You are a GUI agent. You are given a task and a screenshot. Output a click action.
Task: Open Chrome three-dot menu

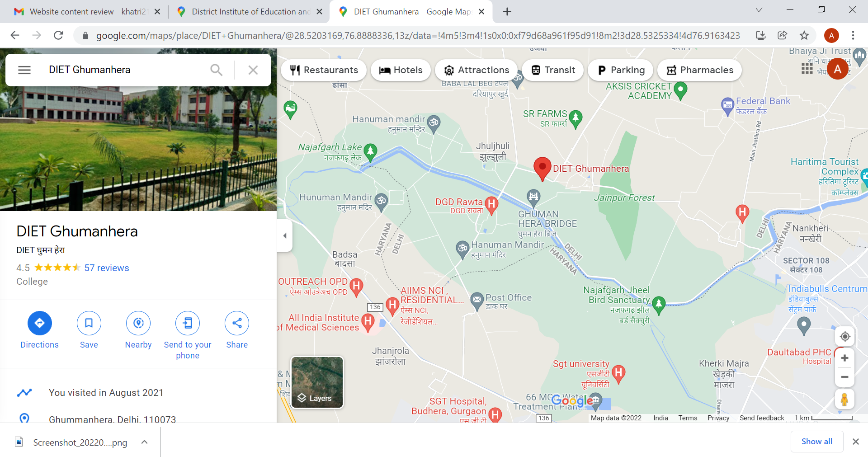853,35
